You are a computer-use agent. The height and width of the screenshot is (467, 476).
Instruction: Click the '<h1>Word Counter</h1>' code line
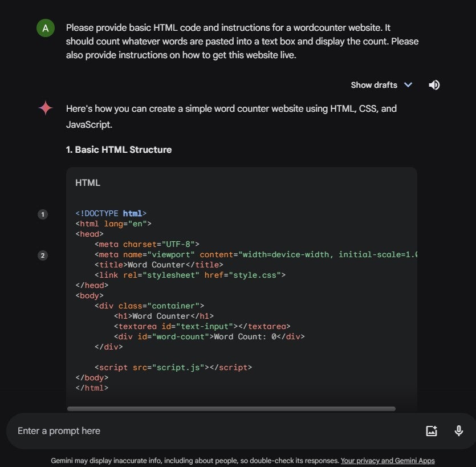click(x=164, y=316)
